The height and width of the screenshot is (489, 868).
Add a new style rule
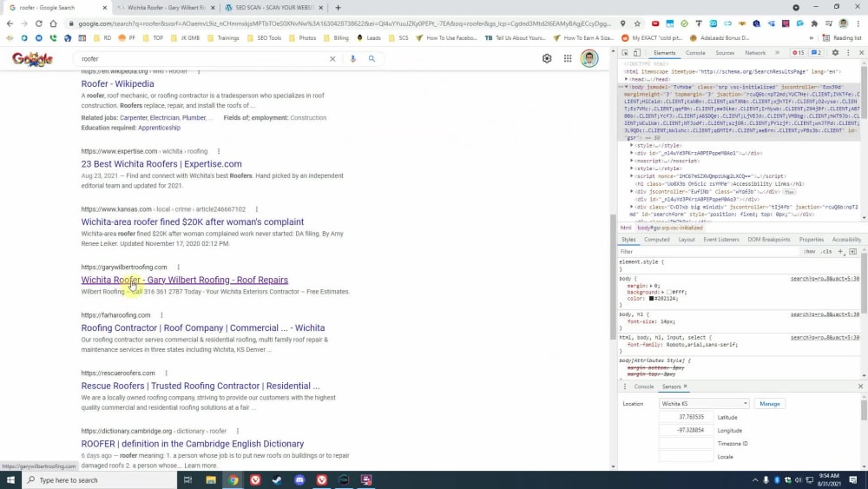pos(840,251)
